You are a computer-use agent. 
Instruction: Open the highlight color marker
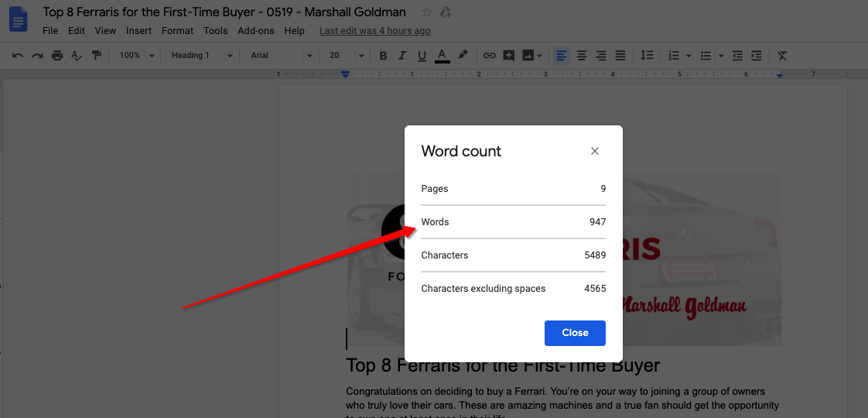[x=463, y=55]
